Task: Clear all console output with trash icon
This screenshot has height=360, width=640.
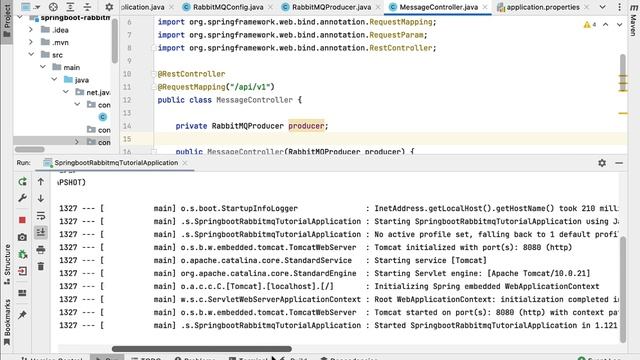Action: pos(41,267)
